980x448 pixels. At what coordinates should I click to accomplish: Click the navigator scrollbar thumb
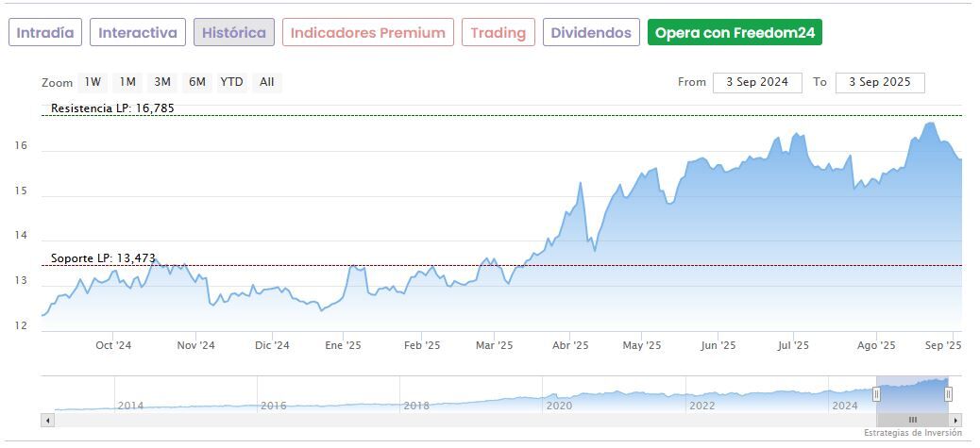[x=912, y=419]
